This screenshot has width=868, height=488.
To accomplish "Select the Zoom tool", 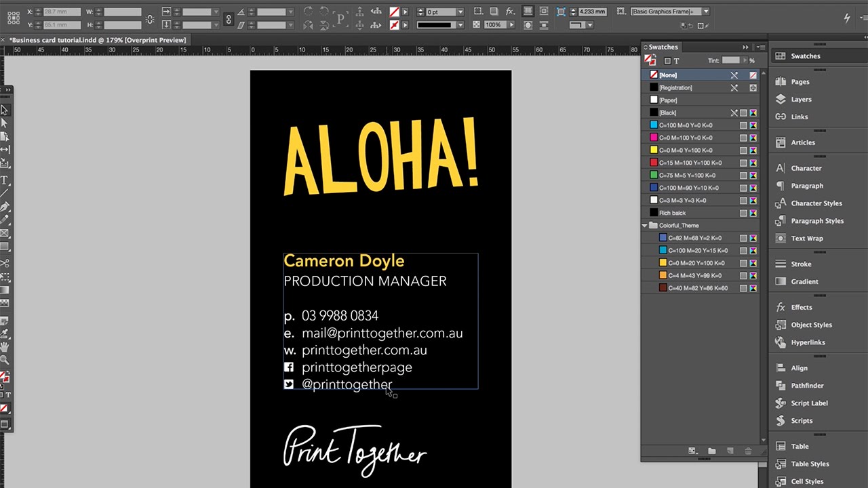I will pos(4,360).
